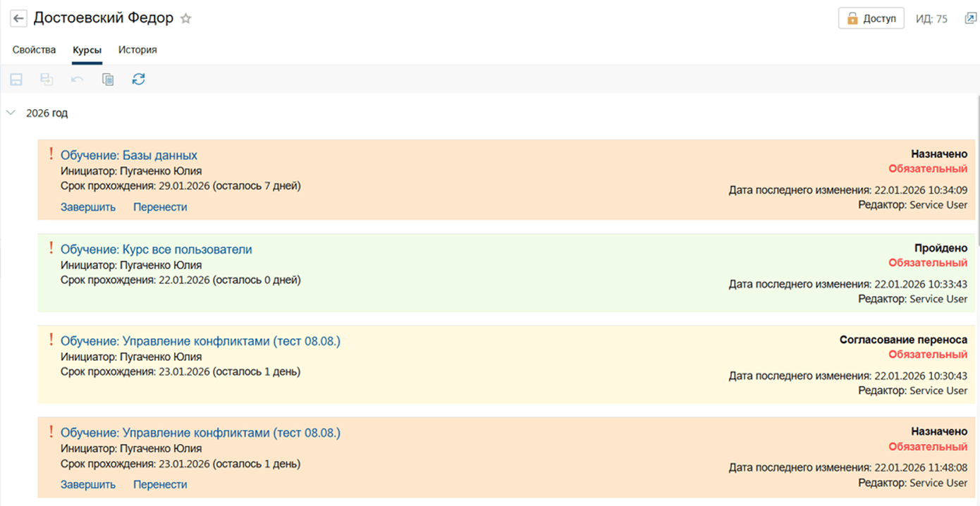
Task: Switch to the Свойства tab
Action: (34, 50)
